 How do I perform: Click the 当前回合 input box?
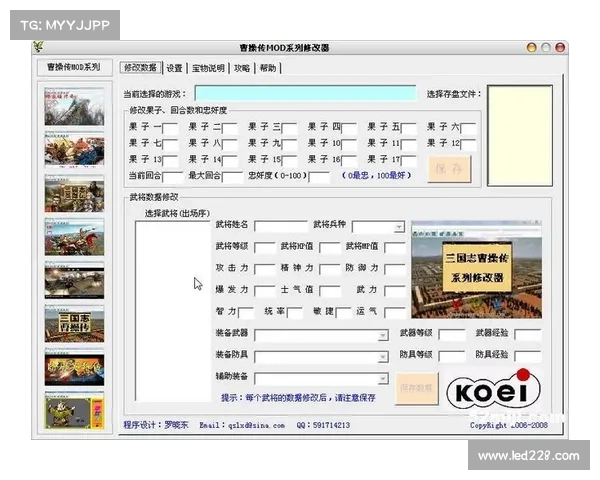click(173, 177)
